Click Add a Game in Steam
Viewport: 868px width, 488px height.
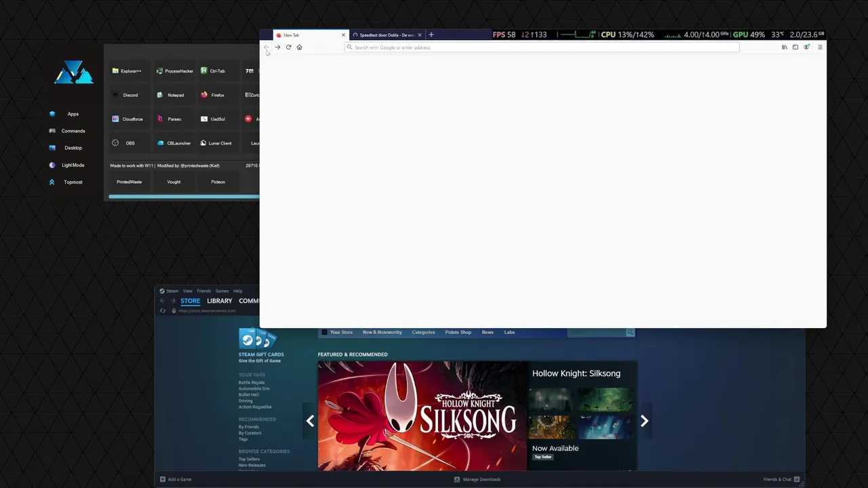(176, 479)
